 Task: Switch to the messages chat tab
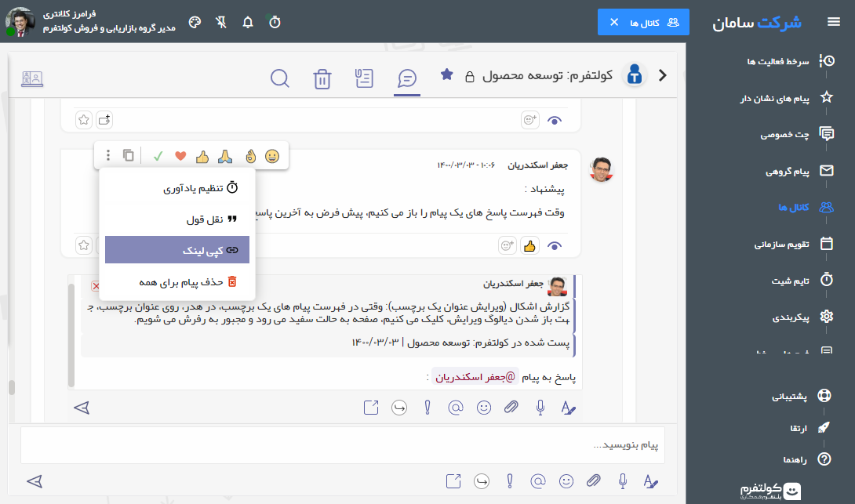tap(407, 79)
